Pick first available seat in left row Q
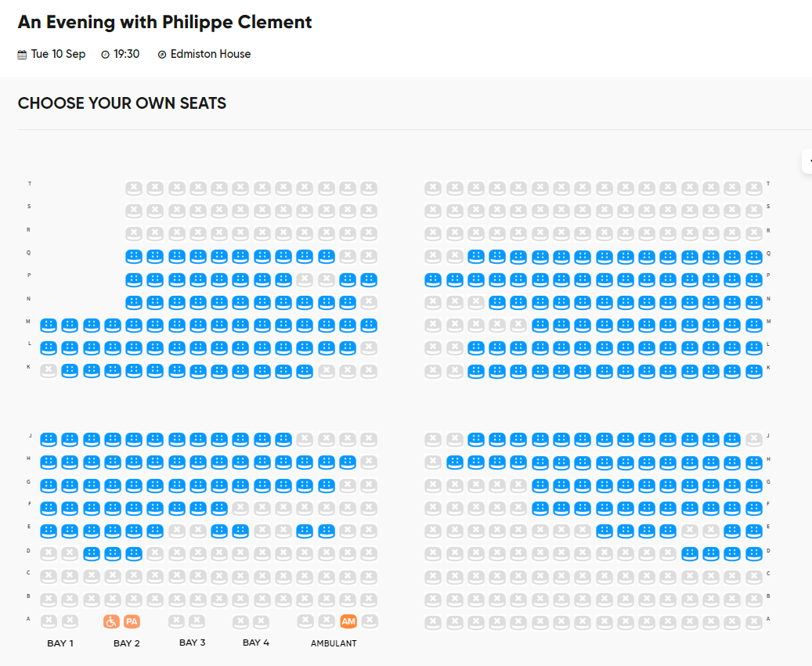 click(134, 256)
